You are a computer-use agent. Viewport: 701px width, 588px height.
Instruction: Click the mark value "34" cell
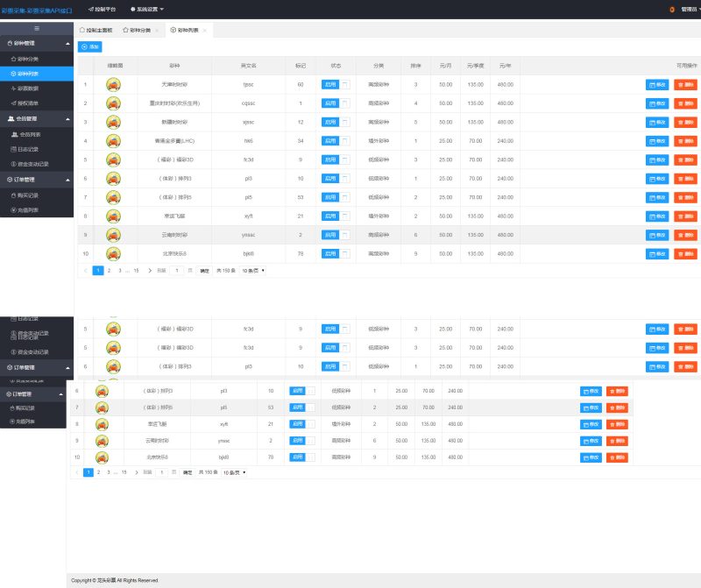coord(301,141)
